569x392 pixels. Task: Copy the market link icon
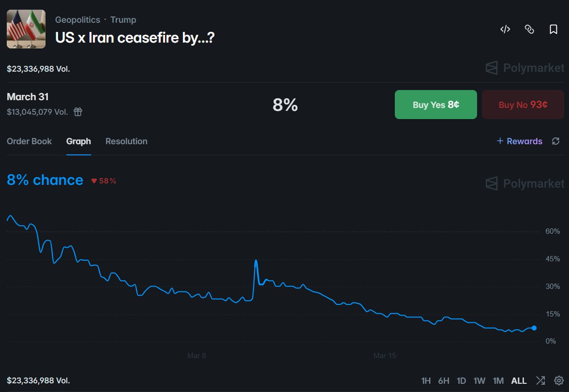click(x=529, y=30)
